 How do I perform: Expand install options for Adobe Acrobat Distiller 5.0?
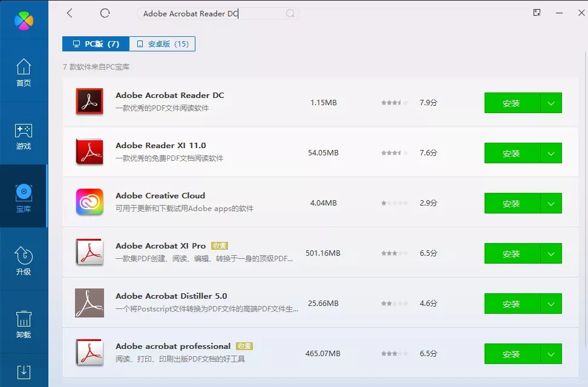click(x=550, y=304)
